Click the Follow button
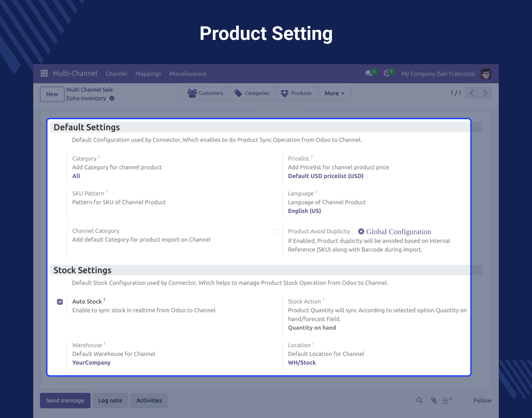532x418 pixels. pos(483,400)
